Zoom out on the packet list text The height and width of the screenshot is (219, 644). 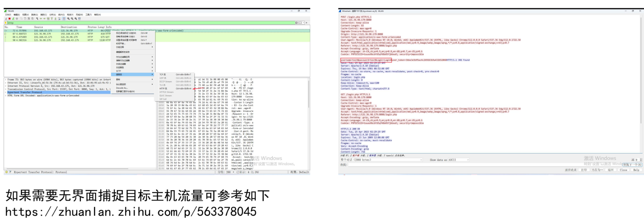point(72,19)
